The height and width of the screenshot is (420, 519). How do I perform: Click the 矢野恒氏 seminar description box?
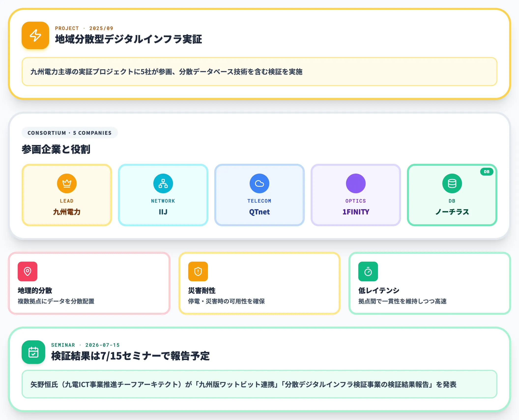click(x=259, y=384)
